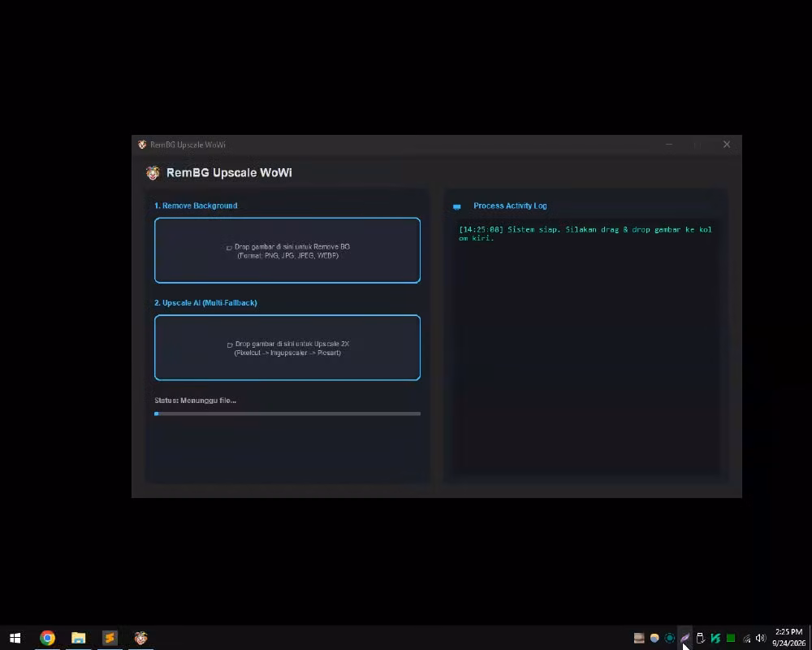Click the '[14:25:08] Sistem siap' log entry

tap(585, 234)
